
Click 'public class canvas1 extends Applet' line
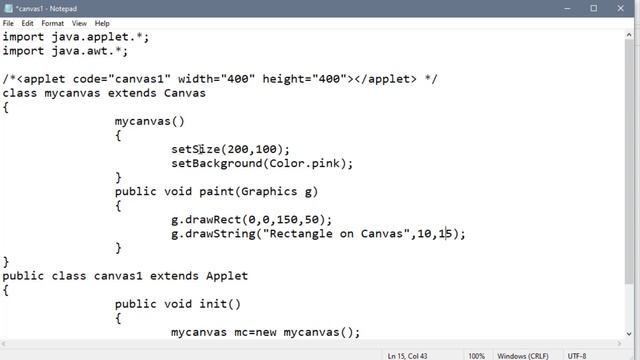click(125, 276)
